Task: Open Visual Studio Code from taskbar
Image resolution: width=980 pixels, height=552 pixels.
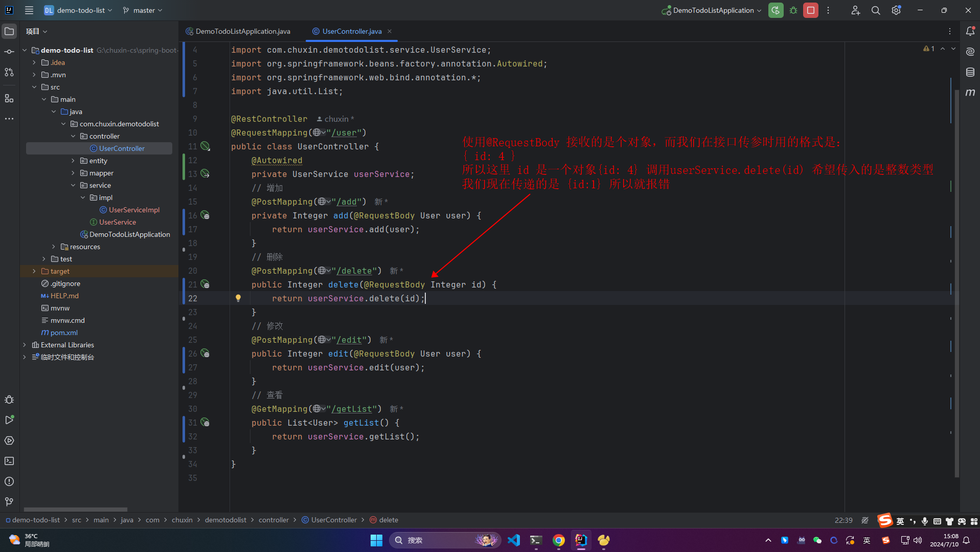Action: point(514,540)
